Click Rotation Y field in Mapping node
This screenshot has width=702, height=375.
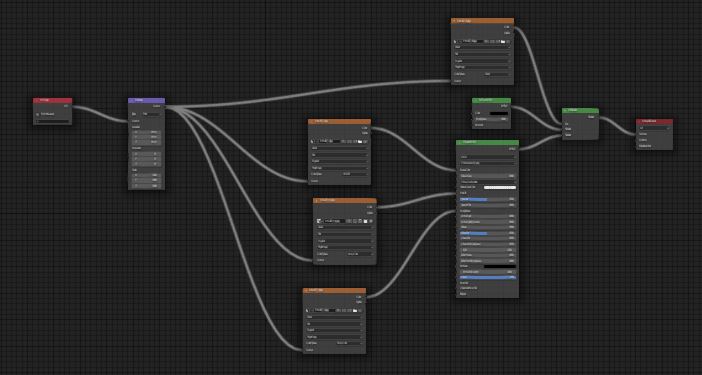point(147,159)
